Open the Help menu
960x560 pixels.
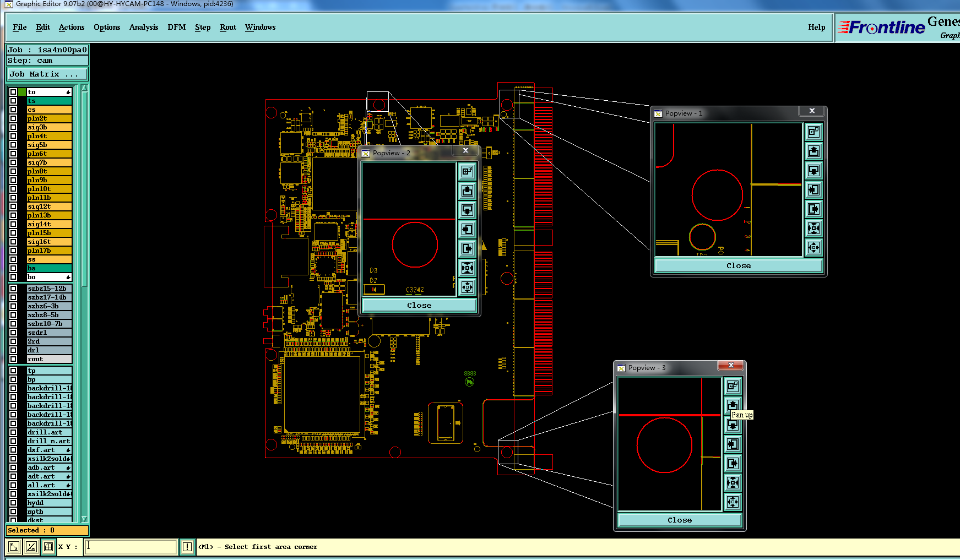817,27
